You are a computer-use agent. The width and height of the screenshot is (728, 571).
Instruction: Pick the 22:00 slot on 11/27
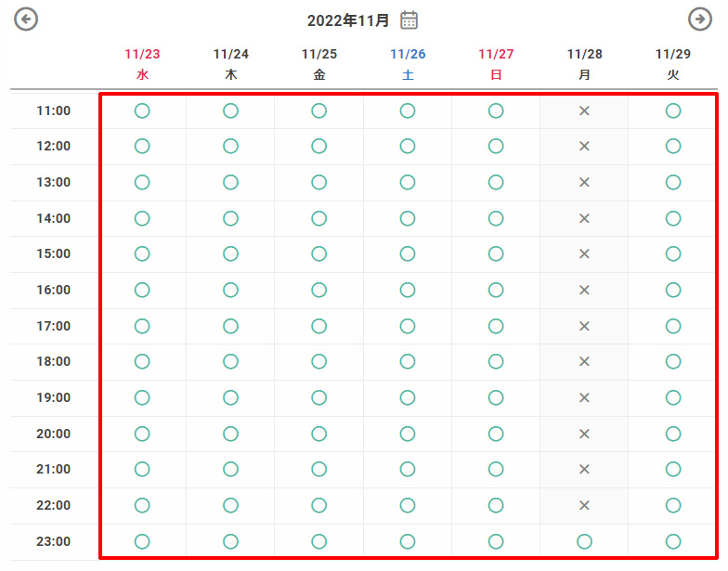pyautogui.click(x=496, y=506)
